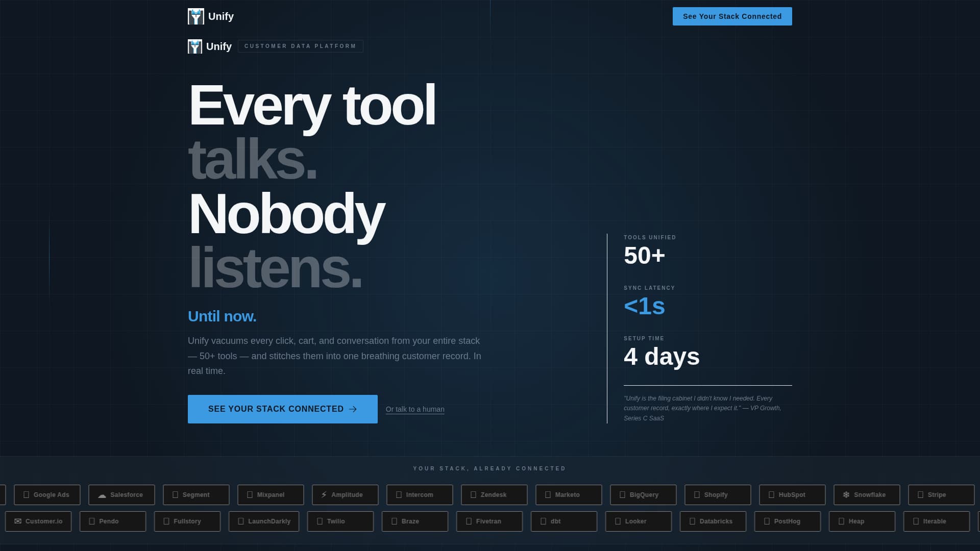The height and width of the screenshot is (551, 980).
Task: Click the '<1s' sync latency value
Action: click(x=644, y=306)
